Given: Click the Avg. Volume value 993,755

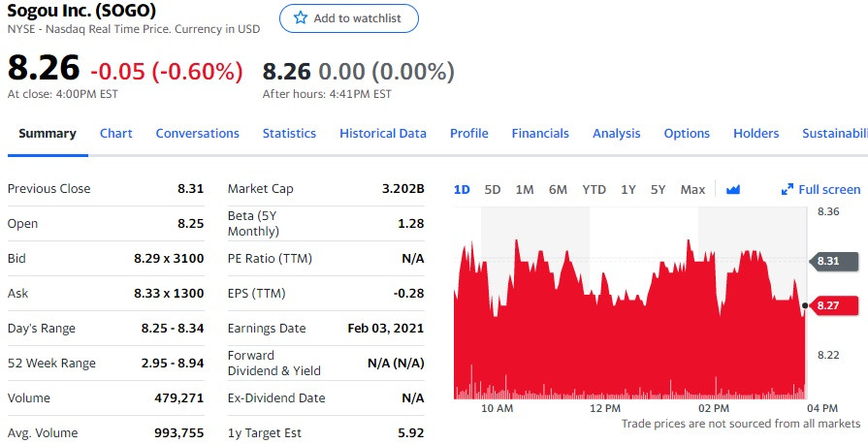Looking at the screenshot, I should [179, 433].
